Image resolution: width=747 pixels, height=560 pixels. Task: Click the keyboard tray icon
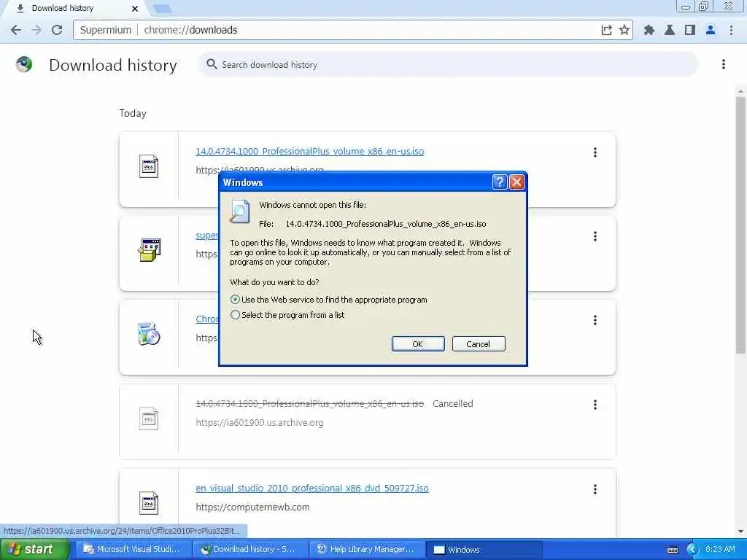tap(672, 550)
